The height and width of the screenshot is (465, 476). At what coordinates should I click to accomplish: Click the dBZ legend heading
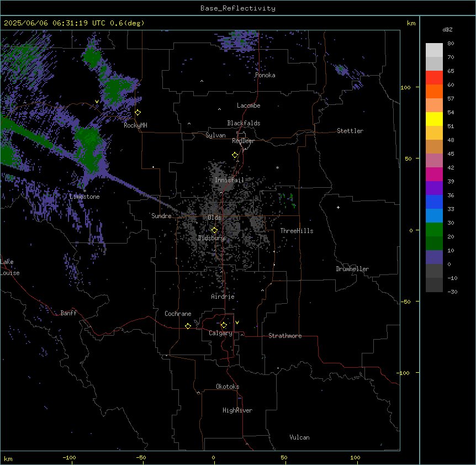coord(447,30)
